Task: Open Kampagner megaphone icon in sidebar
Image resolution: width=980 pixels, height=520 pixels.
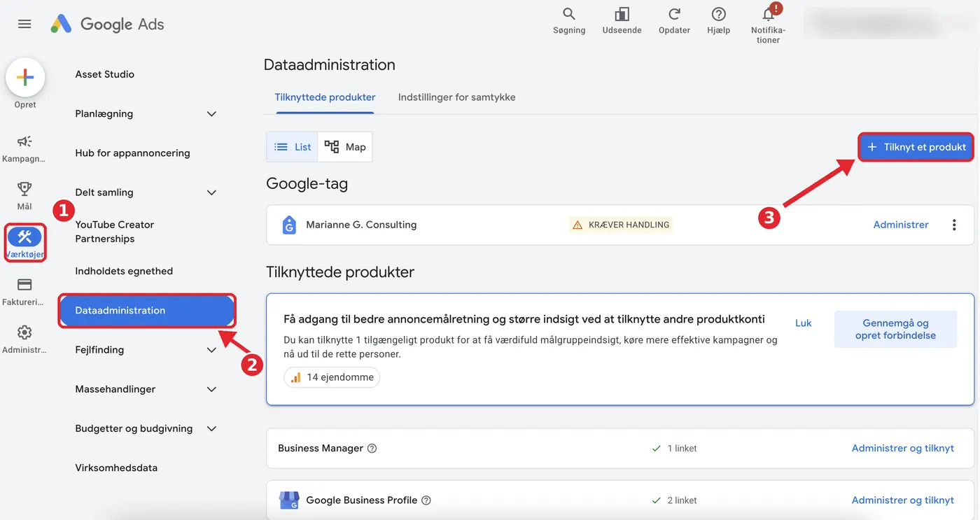Action: 24,142
